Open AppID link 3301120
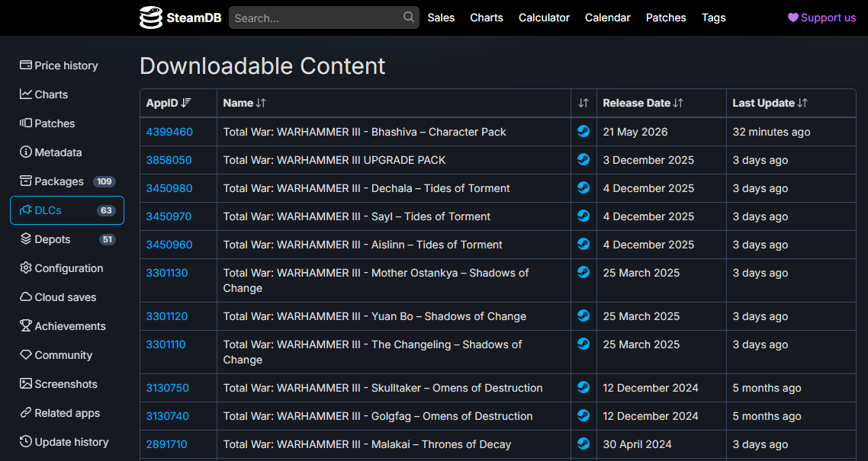Viewport: 868px width, 461px height. (166, 316)
